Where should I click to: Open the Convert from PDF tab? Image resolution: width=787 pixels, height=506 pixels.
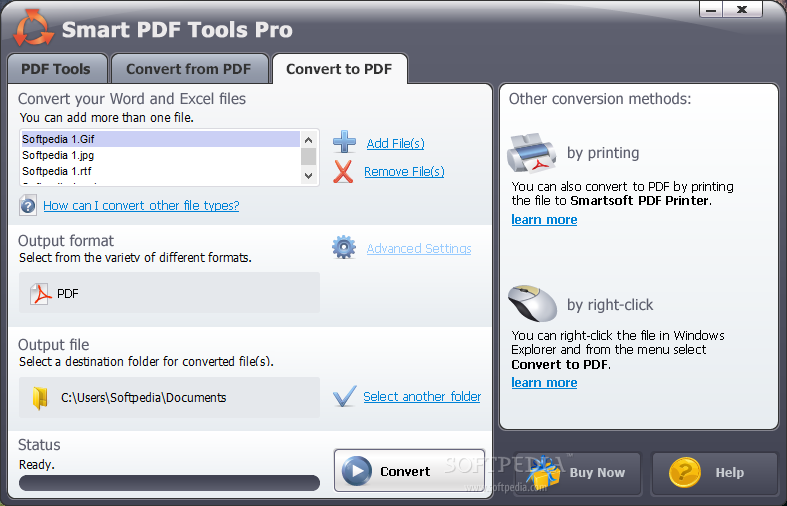(x=189, y=69)
